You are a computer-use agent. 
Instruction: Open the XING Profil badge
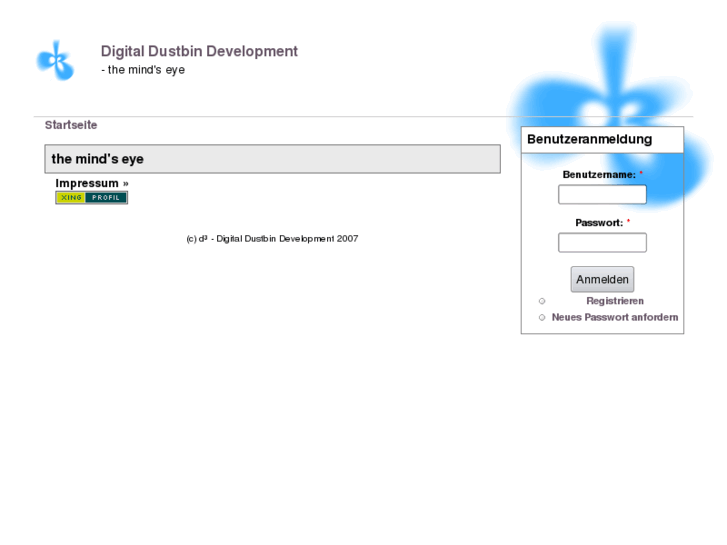[91, 198]
